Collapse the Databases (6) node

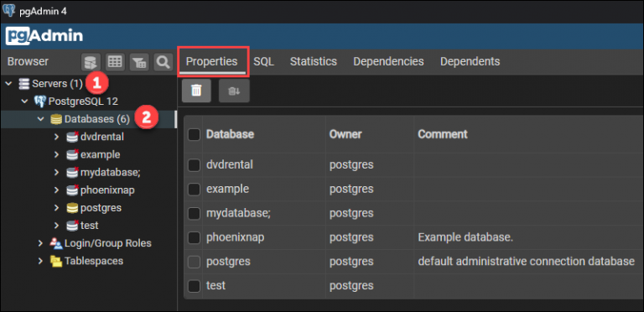click(40, 119)
